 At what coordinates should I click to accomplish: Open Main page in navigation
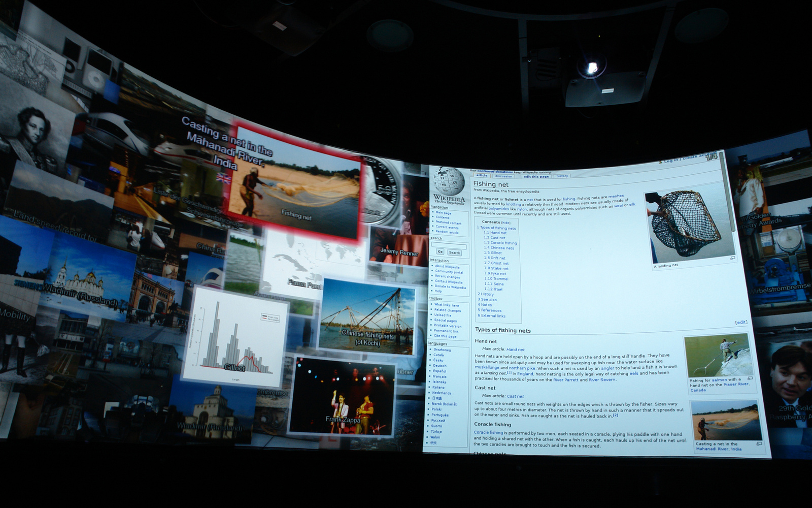[x=443, y=213]
